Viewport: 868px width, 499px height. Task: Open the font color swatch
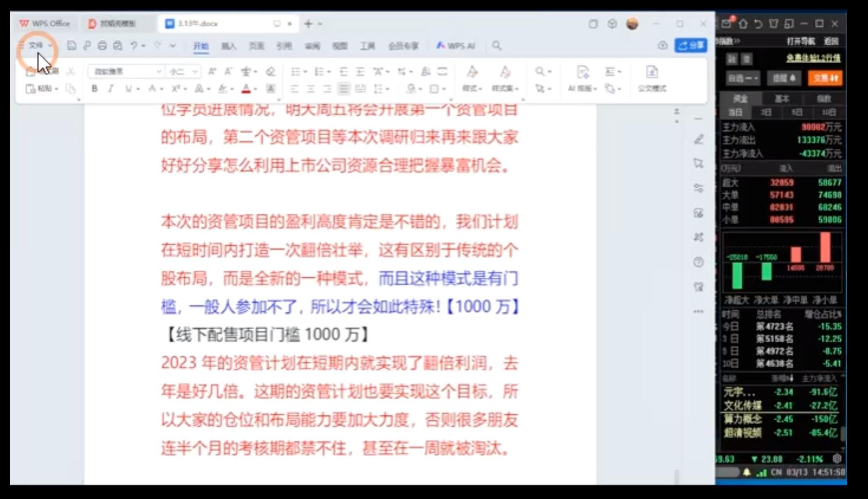(246, 89)
